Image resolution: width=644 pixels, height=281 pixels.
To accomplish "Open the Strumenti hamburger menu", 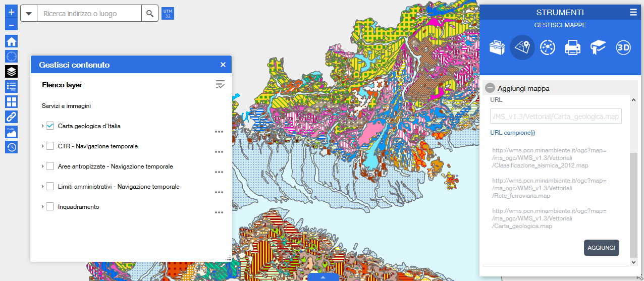I will click(x=633, y=13).
